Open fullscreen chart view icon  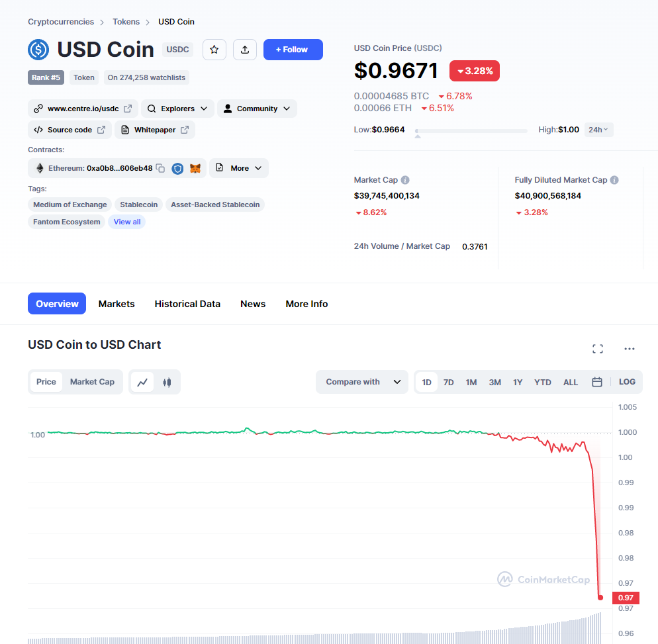click(x=598, y=349)
